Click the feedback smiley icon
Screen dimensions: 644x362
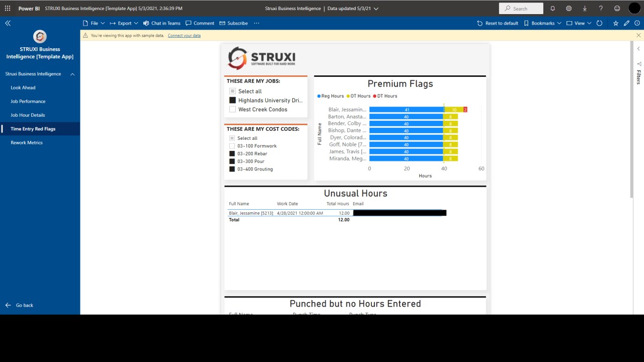point(617,9)
